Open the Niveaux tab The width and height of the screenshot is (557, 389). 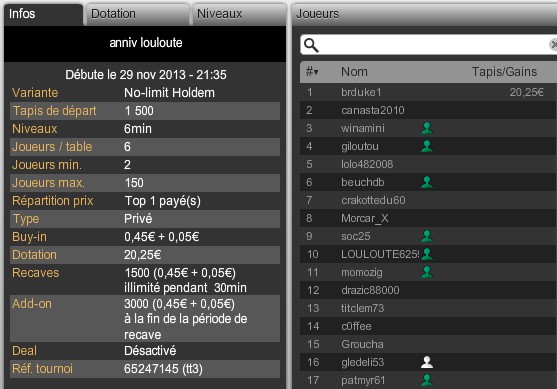coord(239,14)
